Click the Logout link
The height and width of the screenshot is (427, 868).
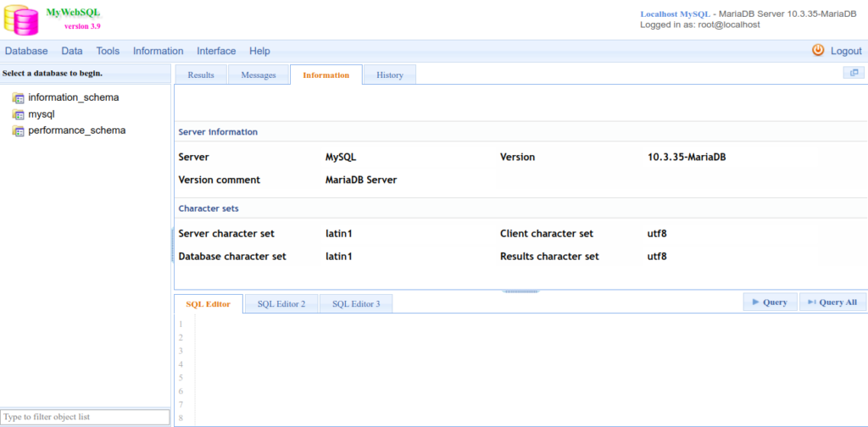click(x=846, y=51)
